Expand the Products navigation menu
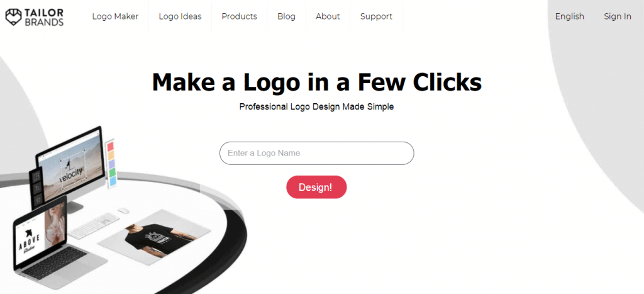Screen dimensions: 644x294 (x=239, y=16)
